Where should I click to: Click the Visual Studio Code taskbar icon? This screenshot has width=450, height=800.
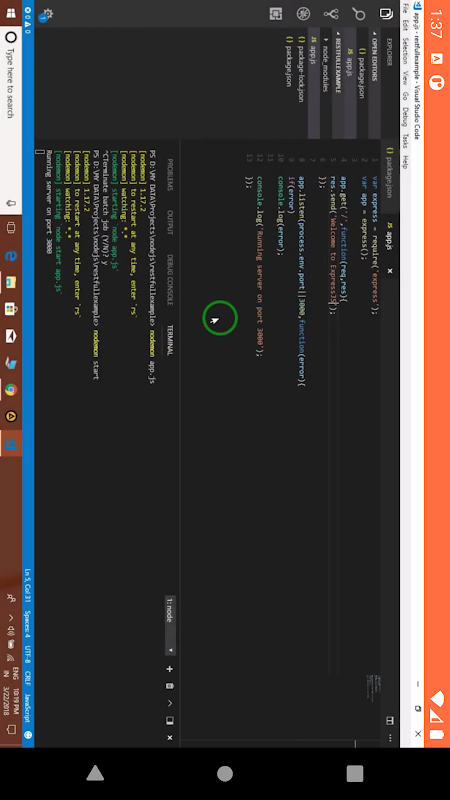point(11,443)
